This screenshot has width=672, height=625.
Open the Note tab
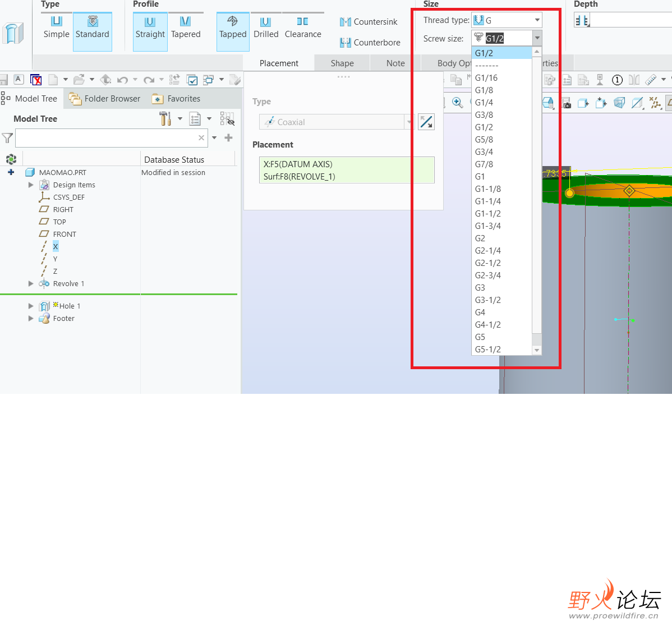(x=395, y=63)
